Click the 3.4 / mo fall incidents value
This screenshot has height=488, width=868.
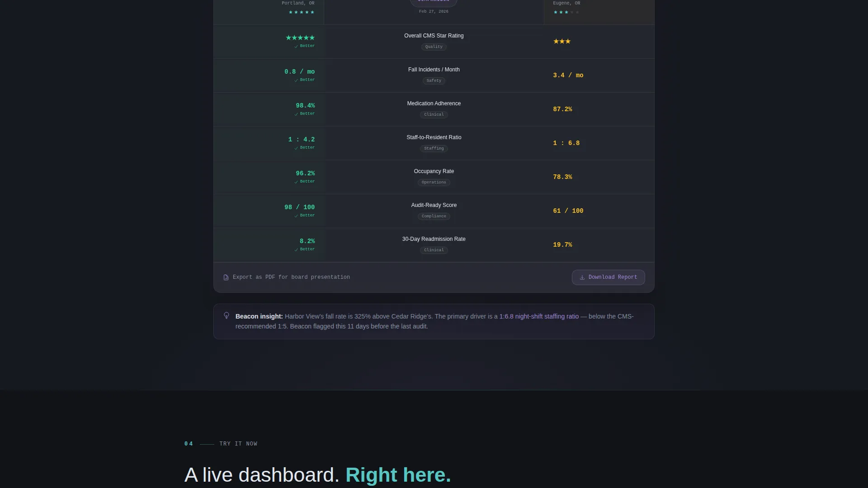click(568, 75)
